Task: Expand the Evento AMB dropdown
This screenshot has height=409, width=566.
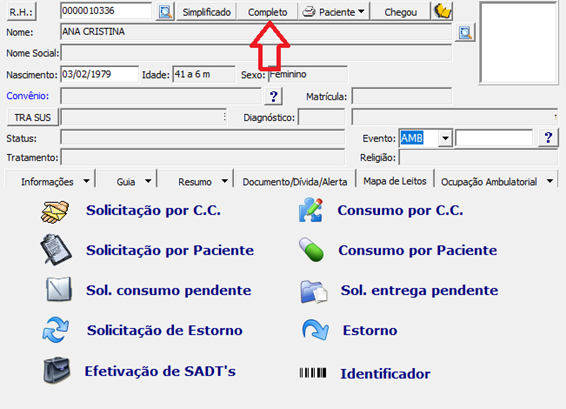Action: (x=445, y=138)
